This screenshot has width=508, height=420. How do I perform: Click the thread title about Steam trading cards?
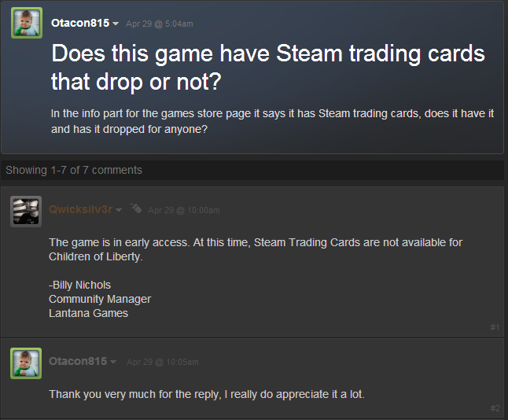point(268,68)
